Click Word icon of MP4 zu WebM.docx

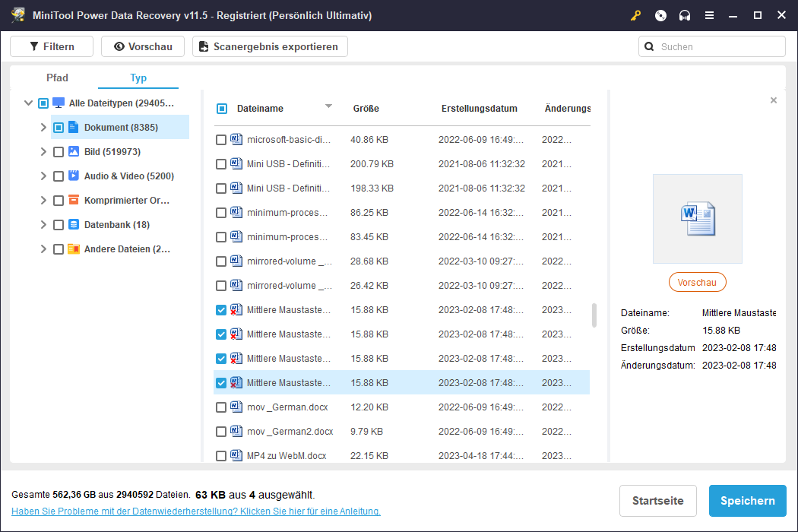coord(236,455)
